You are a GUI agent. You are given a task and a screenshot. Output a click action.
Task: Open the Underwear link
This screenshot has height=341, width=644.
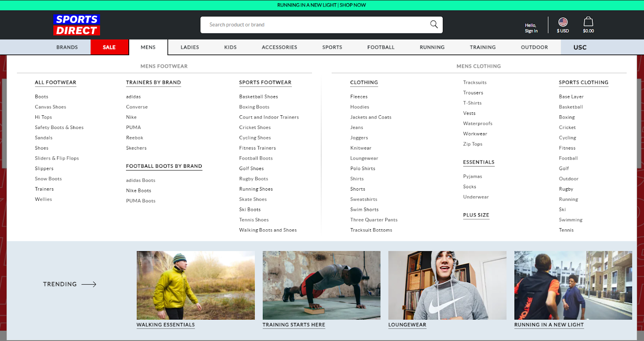(476, 197)
